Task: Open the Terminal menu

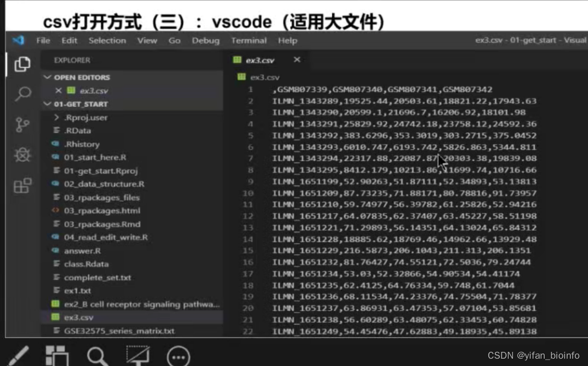Action: (249, 41)
